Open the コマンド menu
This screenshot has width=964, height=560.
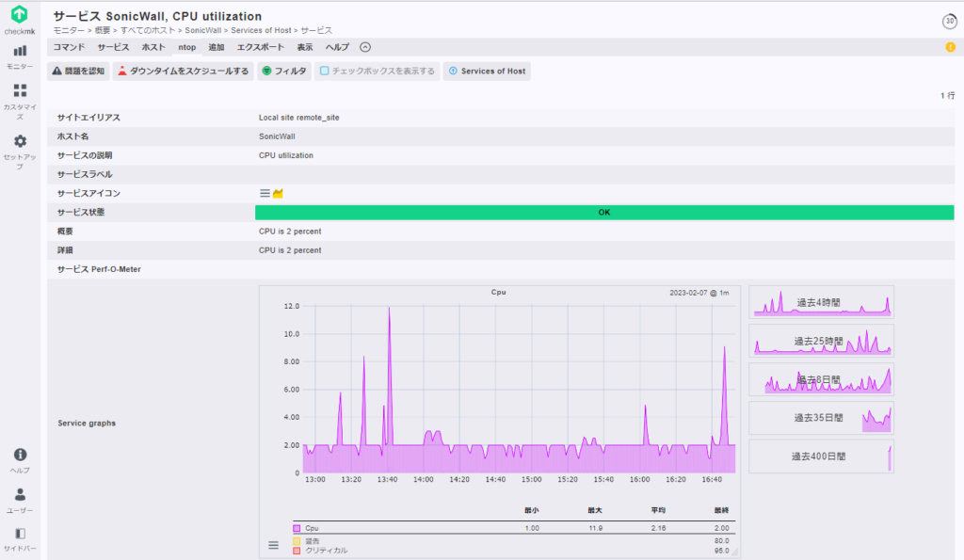(x=69, y=47)
